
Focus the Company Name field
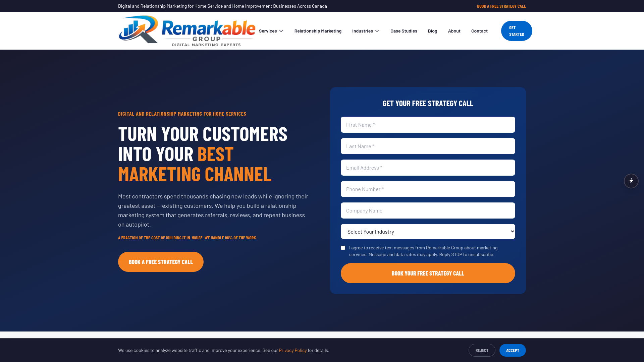(428, 210)
